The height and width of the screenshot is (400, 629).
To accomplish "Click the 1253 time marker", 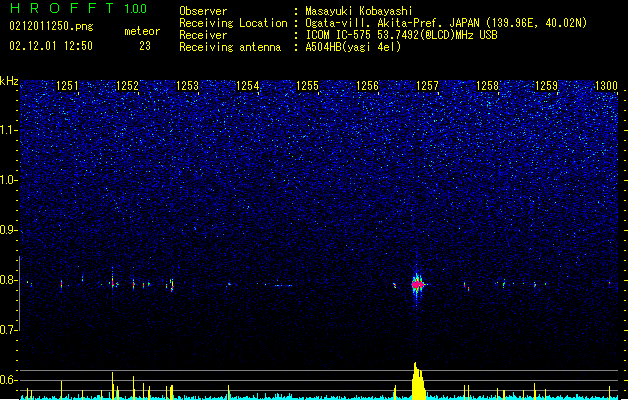I will pos(187,86).
